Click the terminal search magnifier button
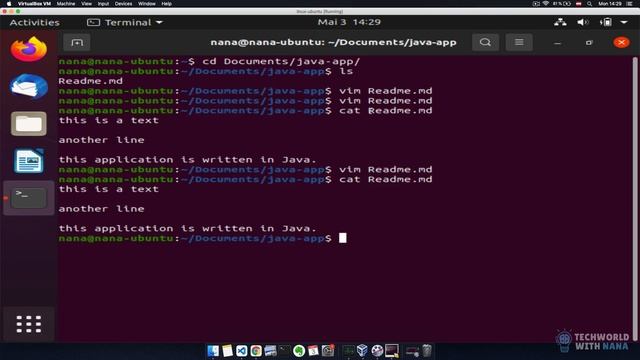Image resolution: width=640 pixels, height=360 pixels. pos(485,42)
